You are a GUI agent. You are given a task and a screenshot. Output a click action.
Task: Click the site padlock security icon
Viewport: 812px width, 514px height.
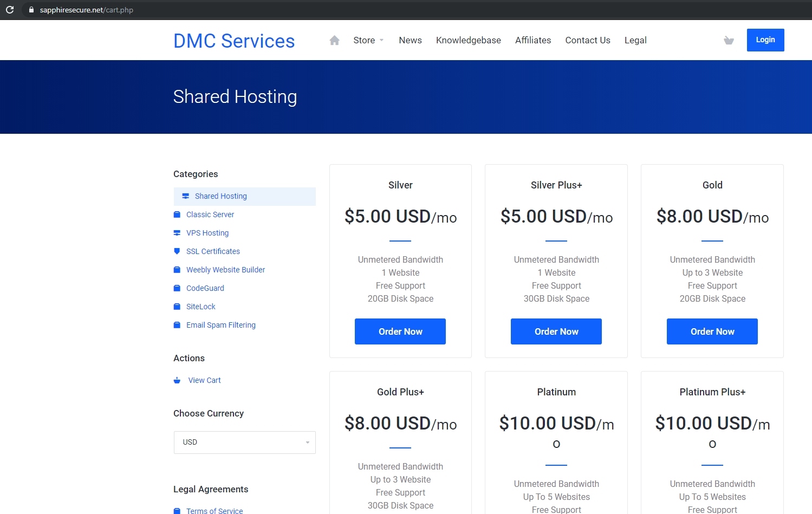[x=31, y=10]
